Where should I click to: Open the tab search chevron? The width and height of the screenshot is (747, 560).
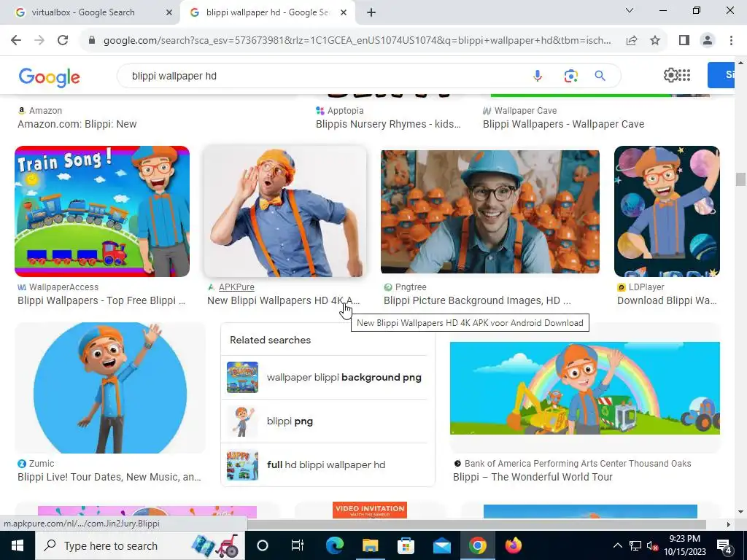click(x=630, y=10)
